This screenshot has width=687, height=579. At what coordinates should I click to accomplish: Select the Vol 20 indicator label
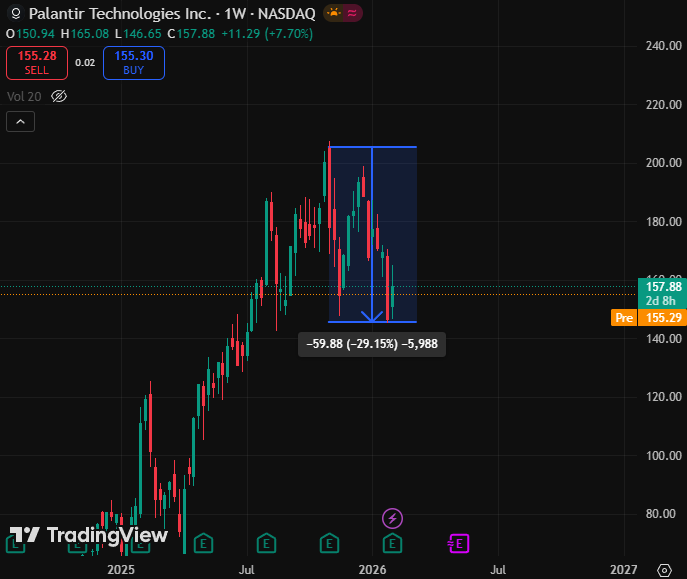(x=24, y=96)
